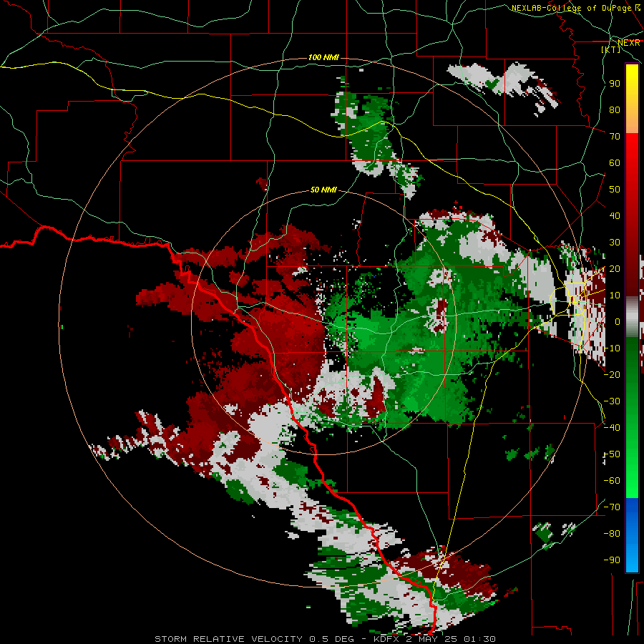The width and height of the screenshot is (644, 644).
Task: Click the "50 NMI" range ring label
Action: tap(323, 190)
